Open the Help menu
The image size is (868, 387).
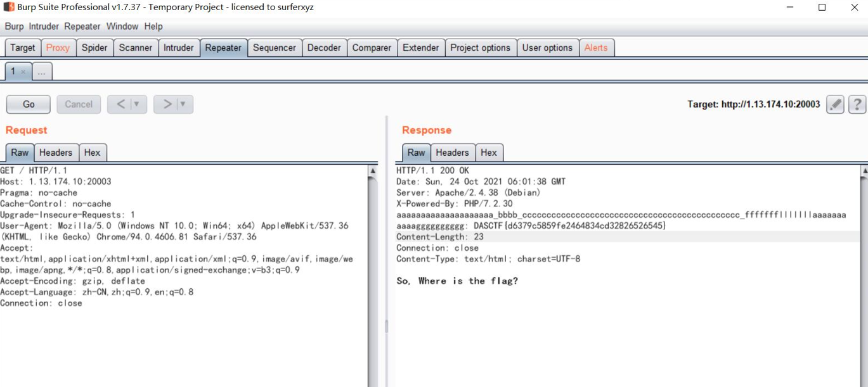click(153, 27)
